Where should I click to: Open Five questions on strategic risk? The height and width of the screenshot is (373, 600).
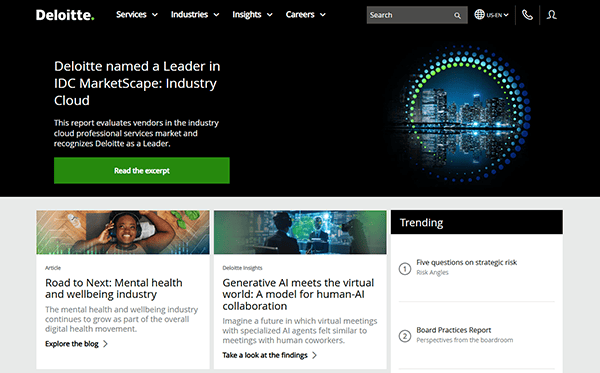pos(466,262)
